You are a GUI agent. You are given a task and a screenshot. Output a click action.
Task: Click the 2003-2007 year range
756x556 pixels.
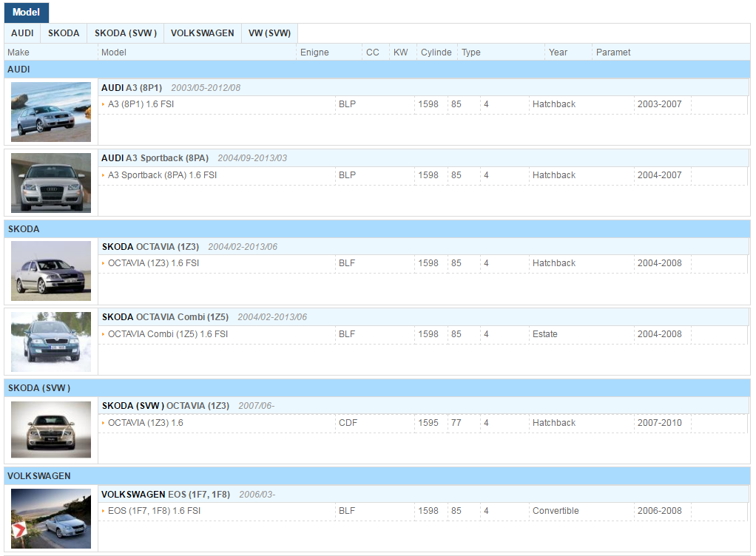(660, 104)
